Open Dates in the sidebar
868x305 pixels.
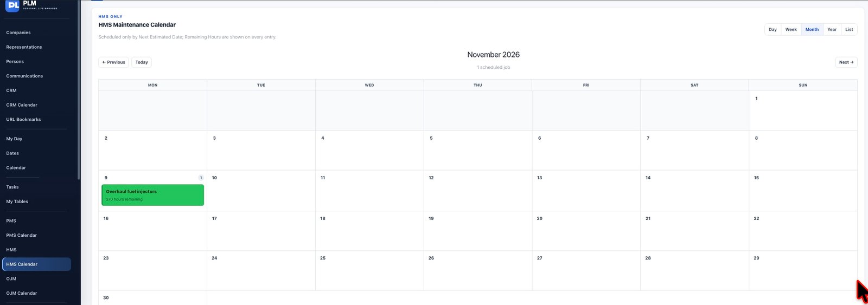tap(12, 153)
